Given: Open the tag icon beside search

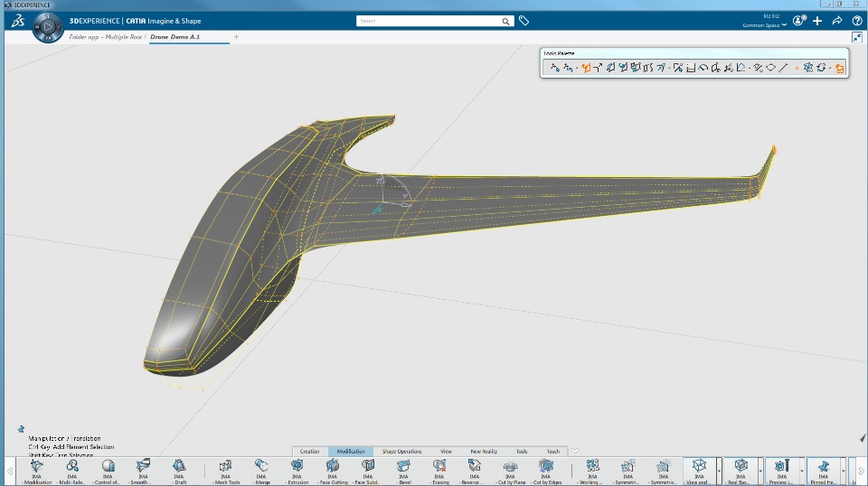Looking at the screenshot, I should 524,21.
